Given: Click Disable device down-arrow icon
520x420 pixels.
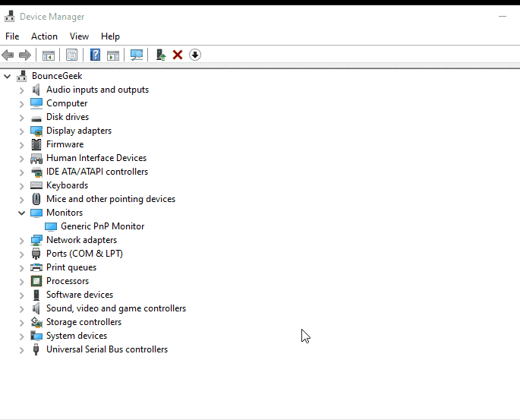Looking at the screenshot, I should [195, 55].
